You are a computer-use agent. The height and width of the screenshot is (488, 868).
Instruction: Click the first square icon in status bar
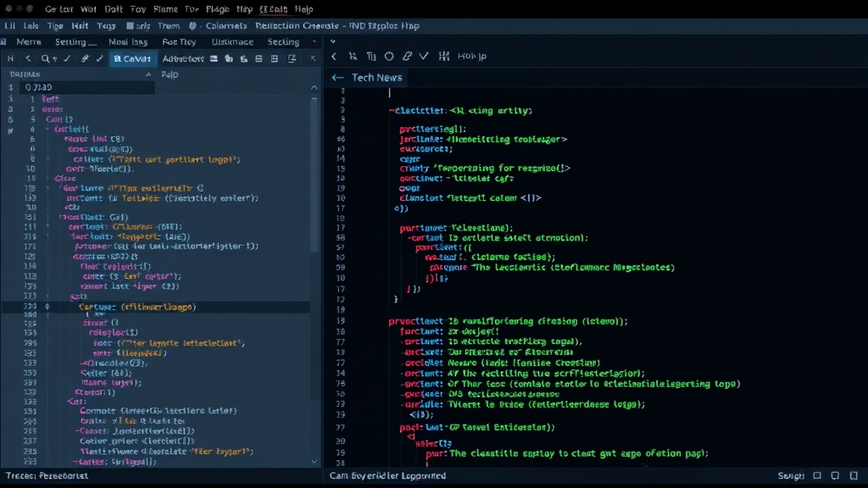point(817,476)
